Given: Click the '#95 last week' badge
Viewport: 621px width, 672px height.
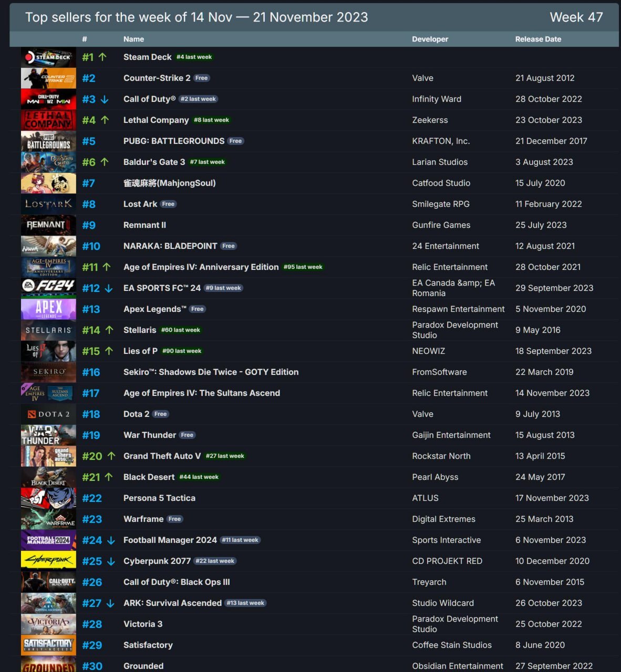Looking at the screenshot, I should 303,267.
